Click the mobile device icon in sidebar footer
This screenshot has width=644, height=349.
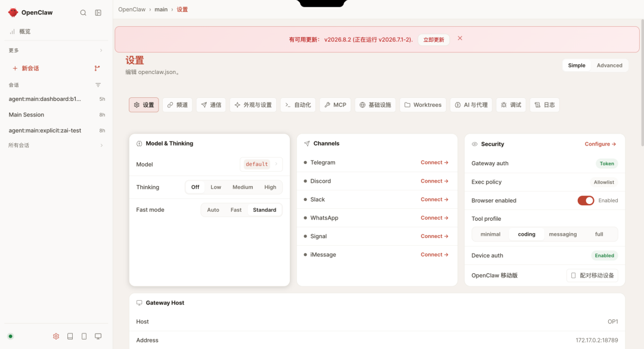coord(84,336)
